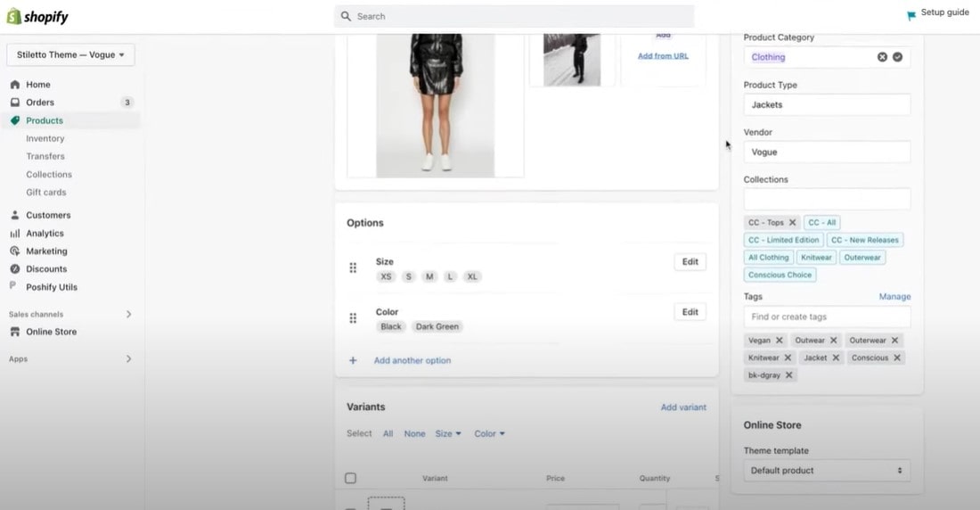980x510 pixels.
Task: Click the Customers person icon
Action: pos(15,215)
